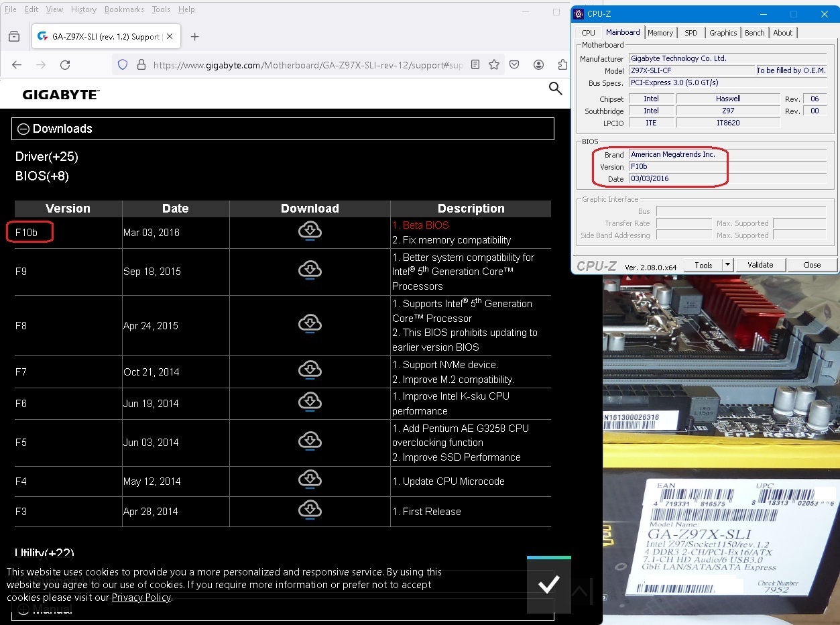This screenshot has height=625, width=840.
Task: Open the extensions puzzle icon
Action: pyautogui.click(x=562, y=65)
